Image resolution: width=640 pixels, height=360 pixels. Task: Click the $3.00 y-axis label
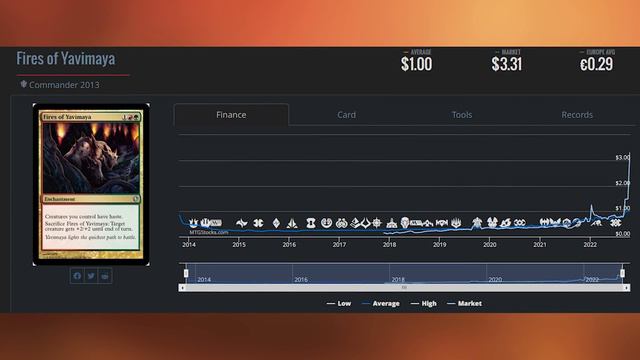[x=622, y=158]
